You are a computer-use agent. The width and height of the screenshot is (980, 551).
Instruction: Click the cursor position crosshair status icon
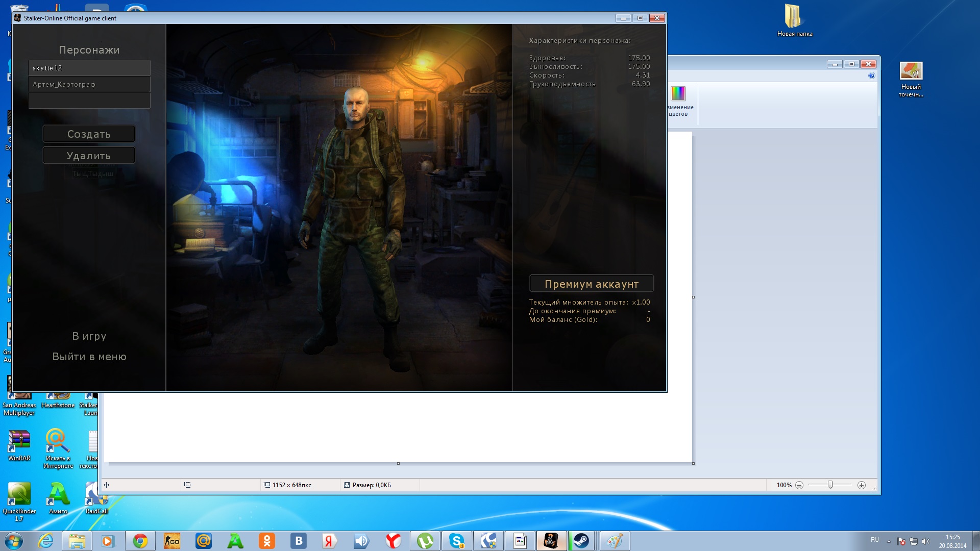coord(106,485)
